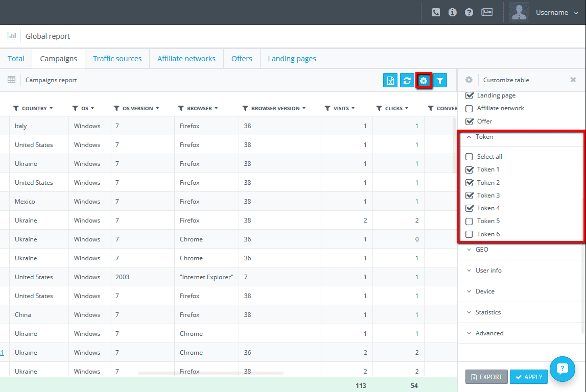Open the Landing pages tab
586x392 pixels.
(x=292, y=59)
